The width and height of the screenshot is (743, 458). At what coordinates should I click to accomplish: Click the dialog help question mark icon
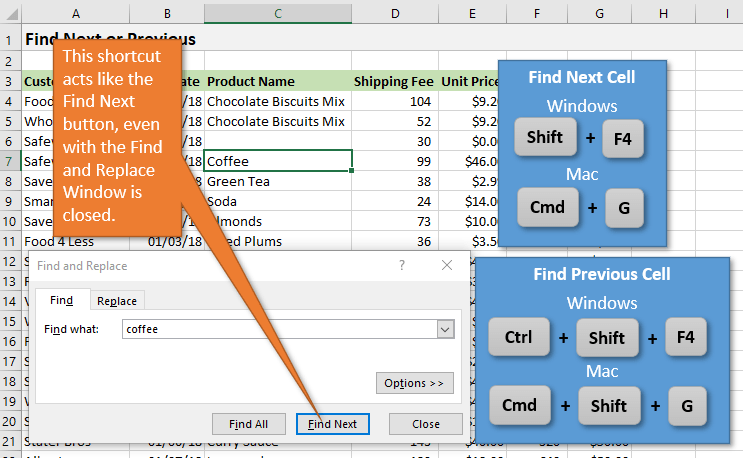point(402,266)
